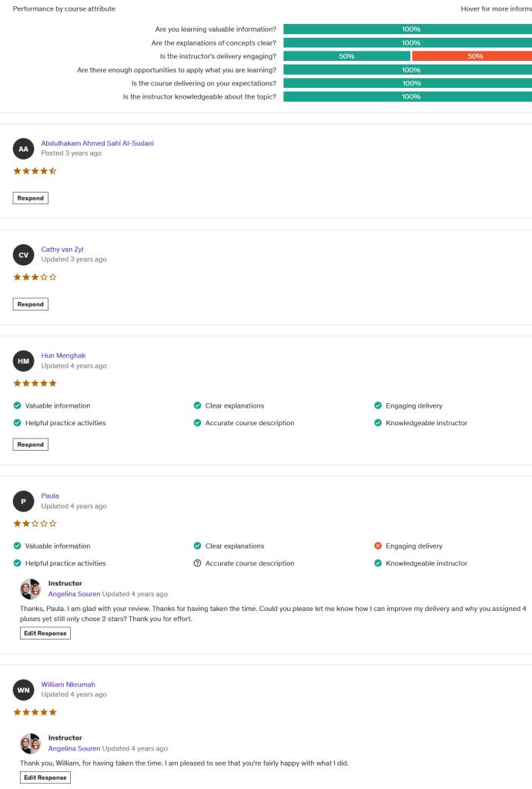Screen dimensions: 532x789
Task: Open Angelina Souren's instructor profile picture
Action: 29,588
